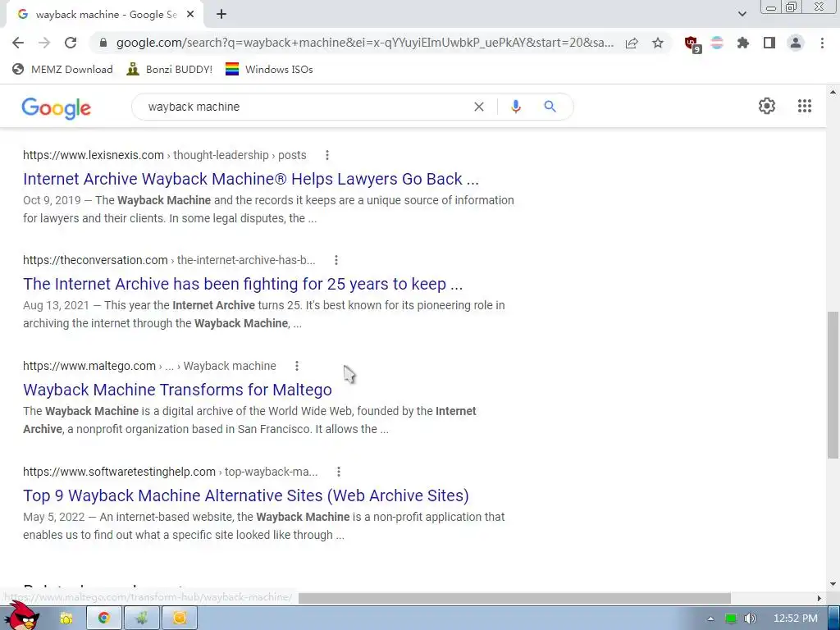Open Google quick settings gear
The image size is (840, 630).
767,106
